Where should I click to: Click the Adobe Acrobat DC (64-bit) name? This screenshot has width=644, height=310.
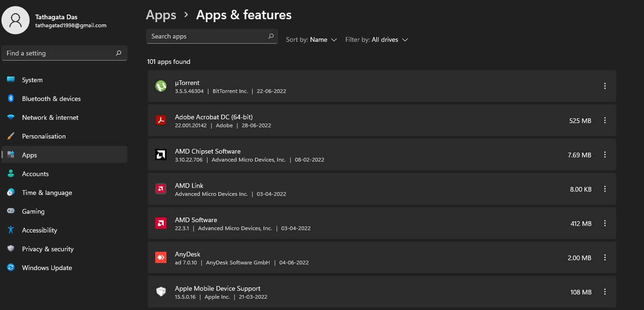coord(214,117)
